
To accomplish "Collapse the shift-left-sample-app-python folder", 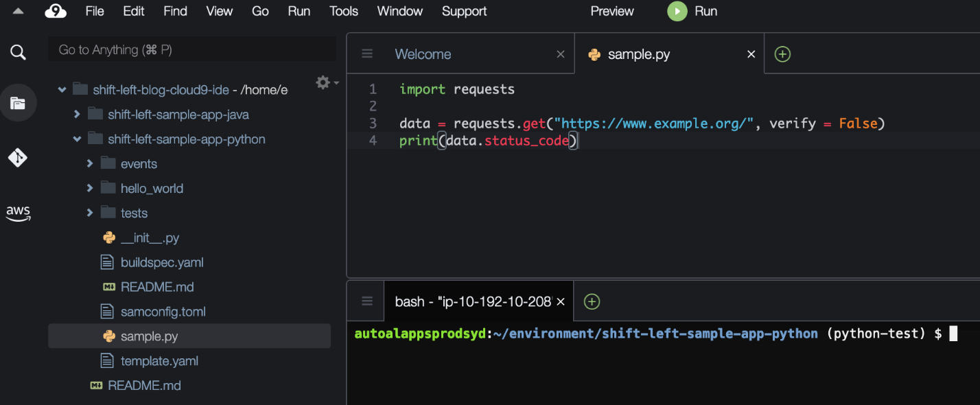I will (x=76, y=139).
